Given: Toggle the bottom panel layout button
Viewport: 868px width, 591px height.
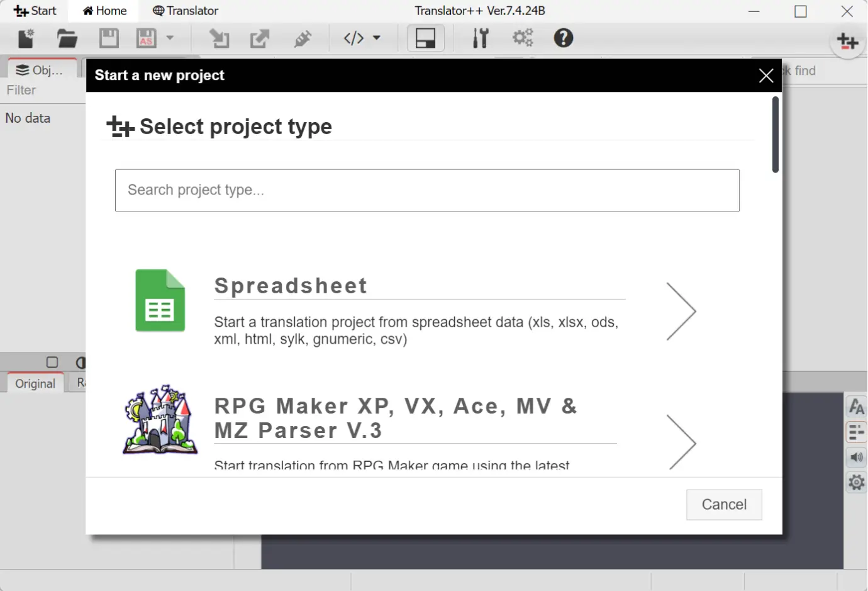Looking at the screenshot, I should [x=426, y=38].
